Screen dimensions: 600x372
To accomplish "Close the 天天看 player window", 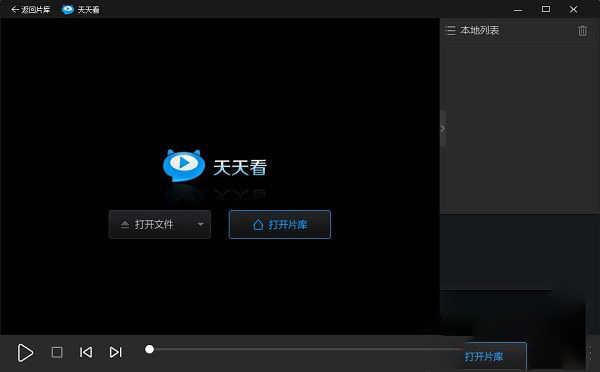I will pyautogui.click(x=573, y=9).
